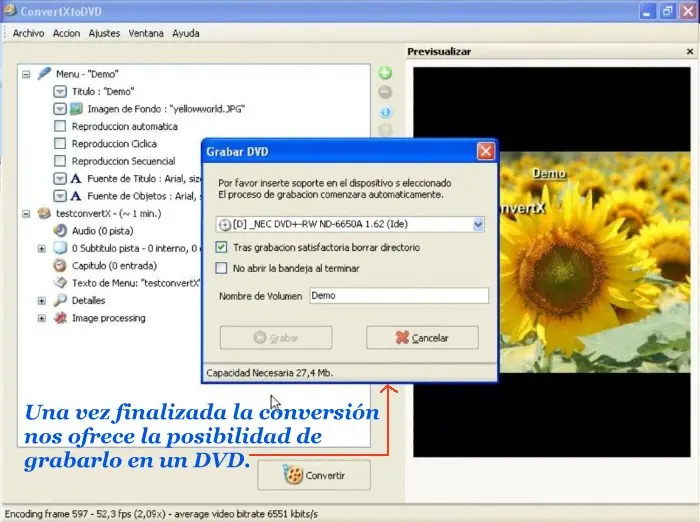Click the Image processing icon
The height and width of the screenshot is (522, 700).
tap(60, 317)
